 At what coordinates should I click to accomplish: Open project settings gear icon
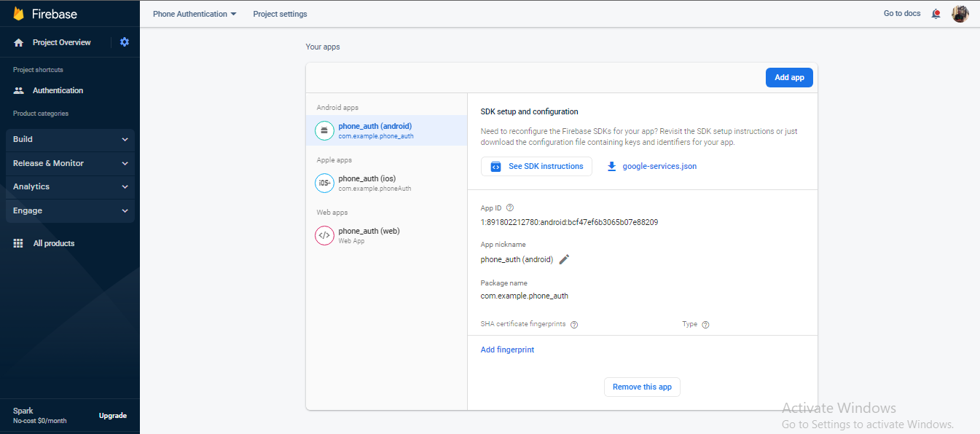125,42
